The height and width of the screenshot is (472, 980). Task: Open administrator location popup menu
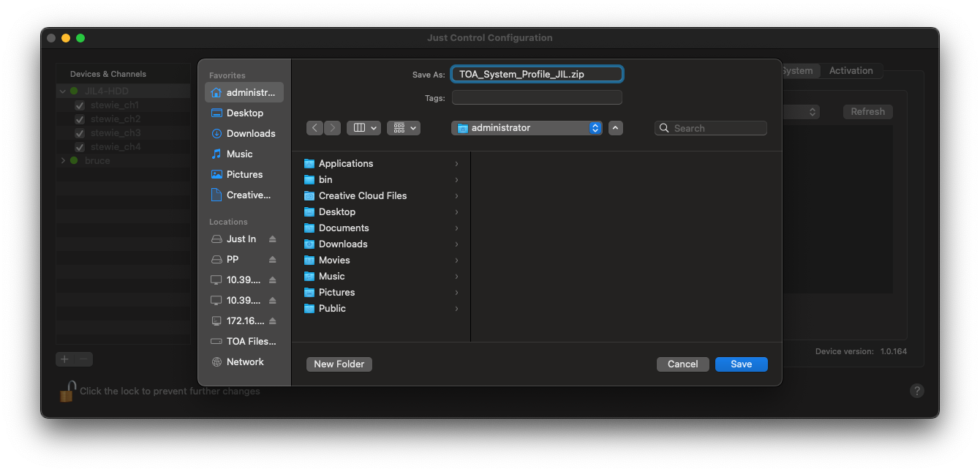click(527, 128)
